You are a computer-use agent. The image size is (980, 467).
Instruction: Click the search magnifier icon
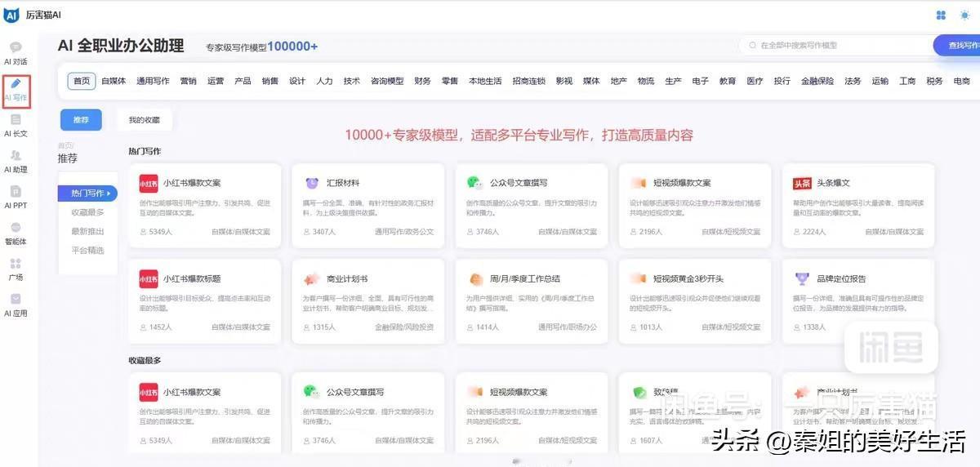tap(753, 46)
